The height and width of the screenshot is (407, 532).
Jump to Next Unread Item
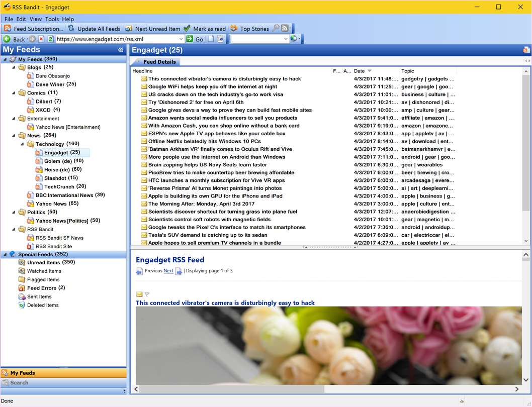[x=153, y=29]
